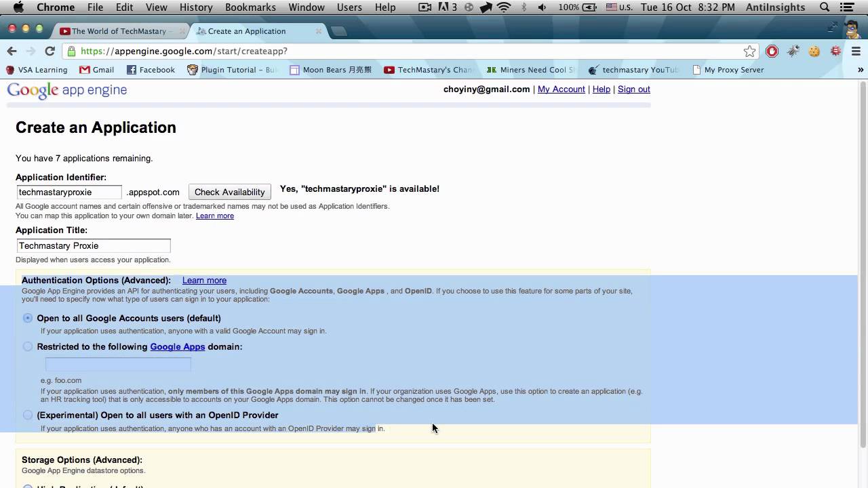Image resolution: width=868 pixels, height=488 pixels.
Task: Click the Google Apps domain input field
Action: click(118, 364)
